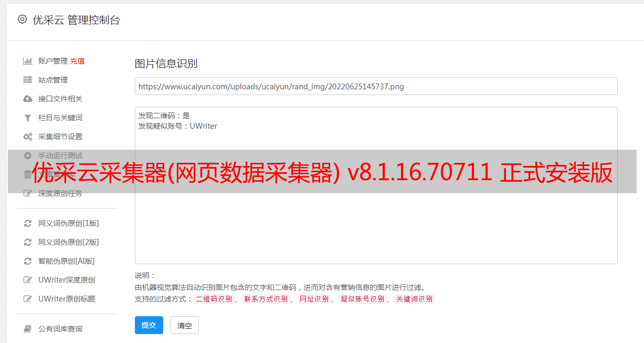The image size is (644, 343).
Task: Click the 清空 button
Action: point(185,325)
